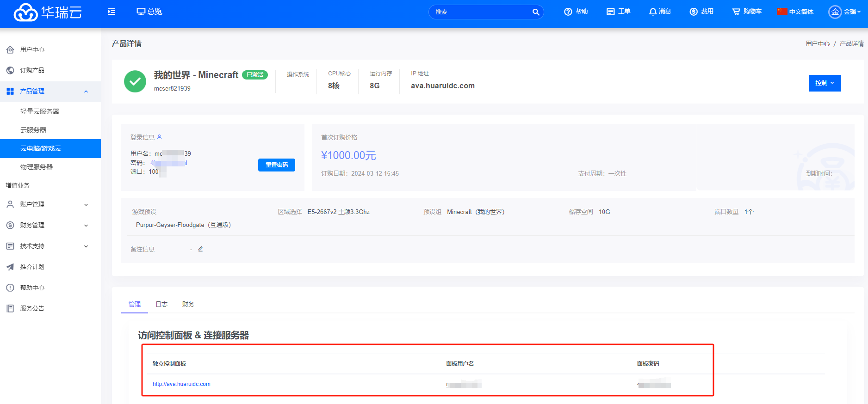This screenshot has width=868, height=404.
Task: Click the 工单 label in header
Action: tap(624, 12)
